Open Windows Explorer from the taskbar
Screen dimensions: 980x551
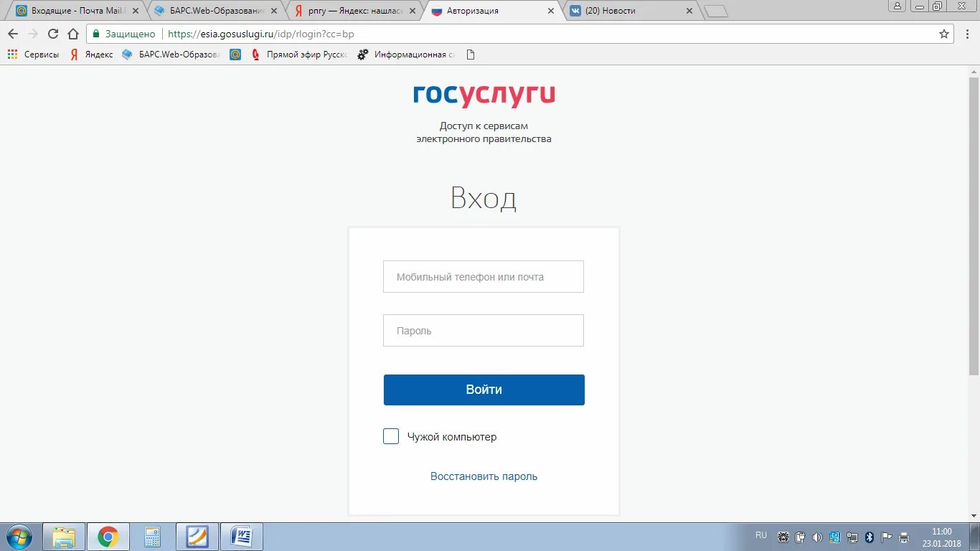[64, 537]
